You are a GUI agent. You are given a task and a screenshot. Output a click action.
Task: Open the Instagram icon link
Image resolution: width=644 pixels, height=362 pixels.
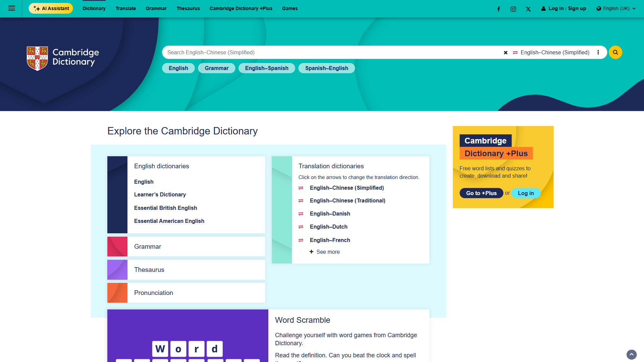(x=513, y=9)
